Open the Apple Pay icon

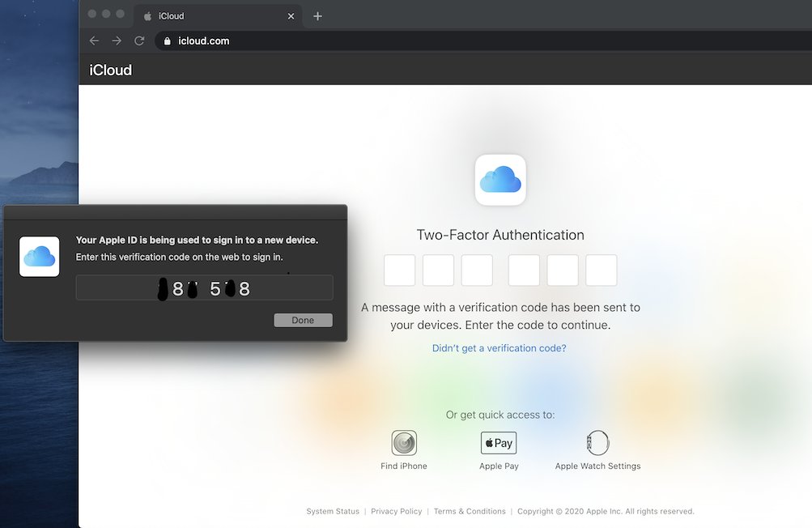point(499,443)
